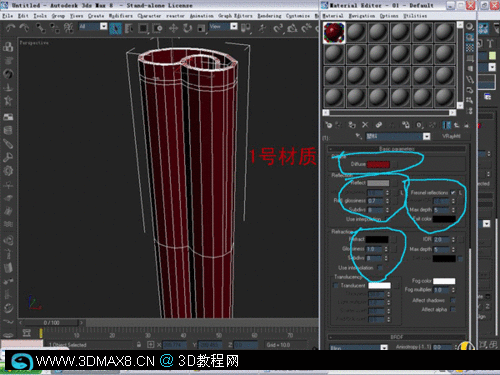Open the red Diffuse color swatch
Image resolution: width=500 pixels, height=375 pixels.
click(378, 164)
